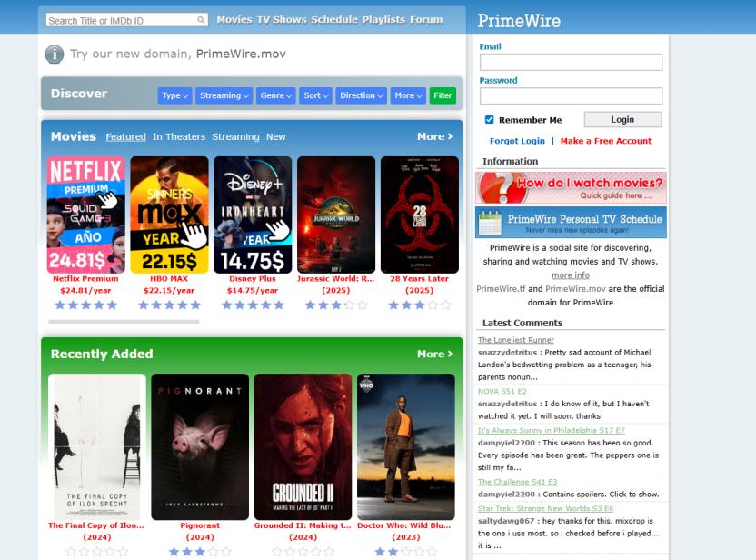Click the green Filter button
This screenshot has width=756, height=560.
coord(443,95)
